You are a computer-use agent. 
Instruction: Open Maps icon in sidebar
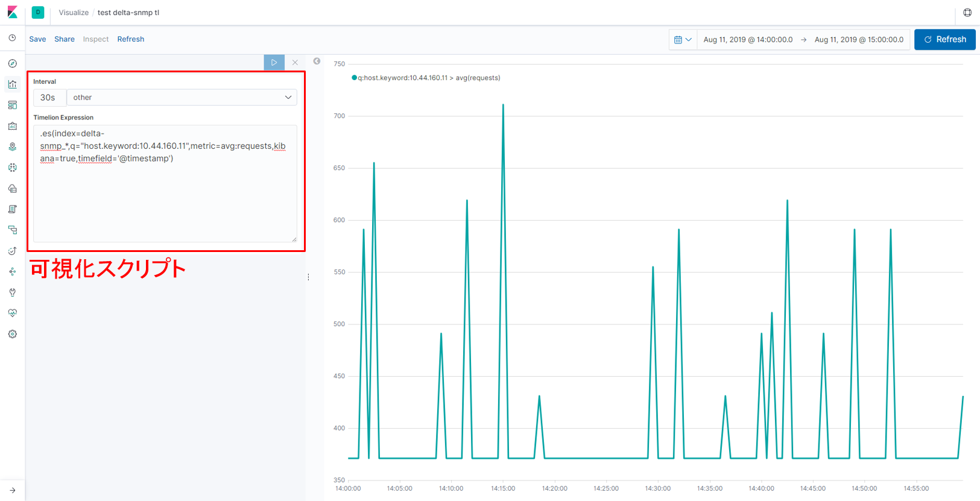(13, 147)
